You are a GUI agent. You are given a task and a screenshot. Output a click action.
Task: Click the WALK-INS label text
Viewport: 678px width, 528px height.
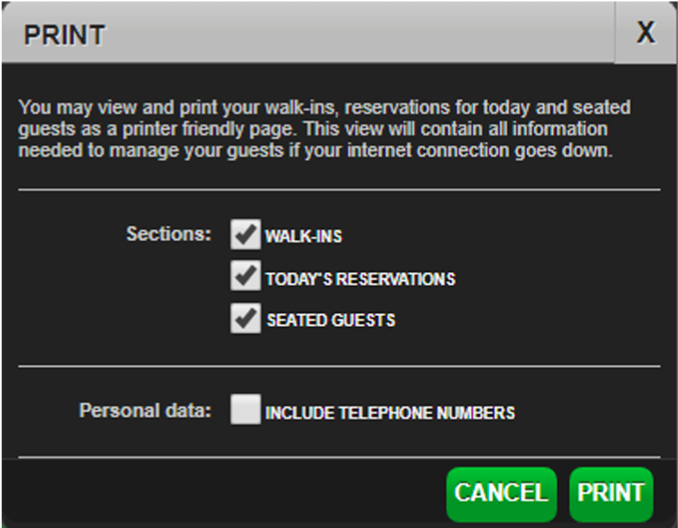(x=303, y=237)
